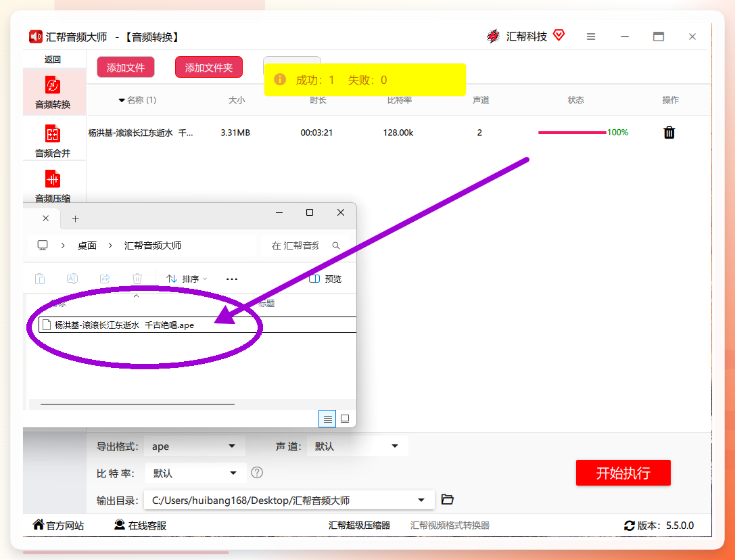Click the 开始执行 button
This screenshot has width=735, height=560.
point(623,473)
